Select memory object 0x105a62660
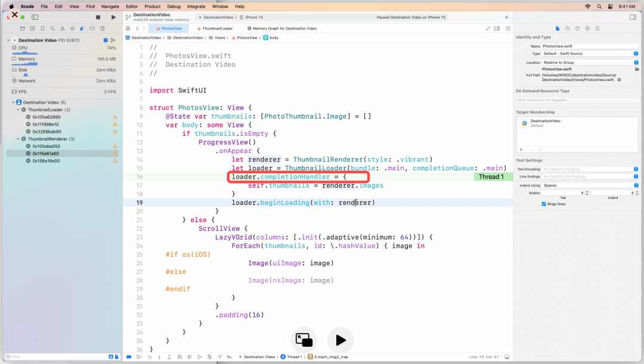The image size is (644, 364). pos(47,117)
